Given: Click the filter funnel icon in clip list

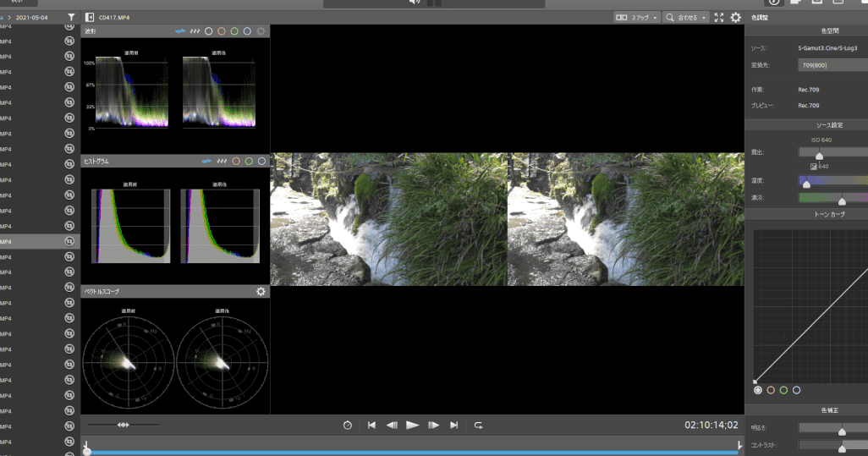Looking at the screenshot, I should coord(71,17).
